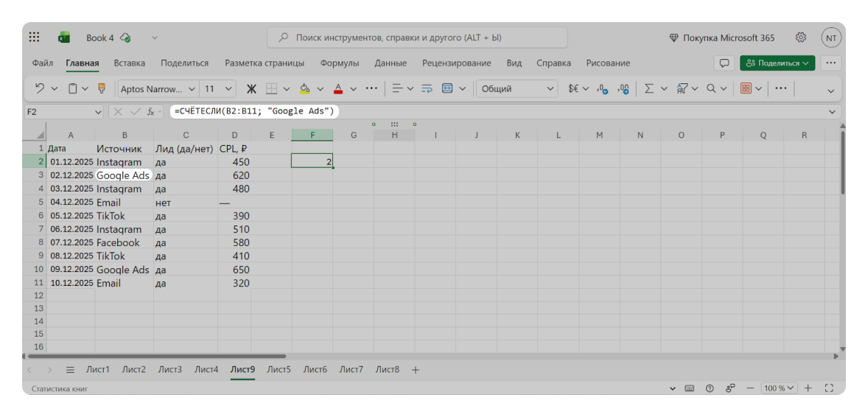868x417 pixels.
Task: Click the undo arrow icon
Action: coord(40,88)
